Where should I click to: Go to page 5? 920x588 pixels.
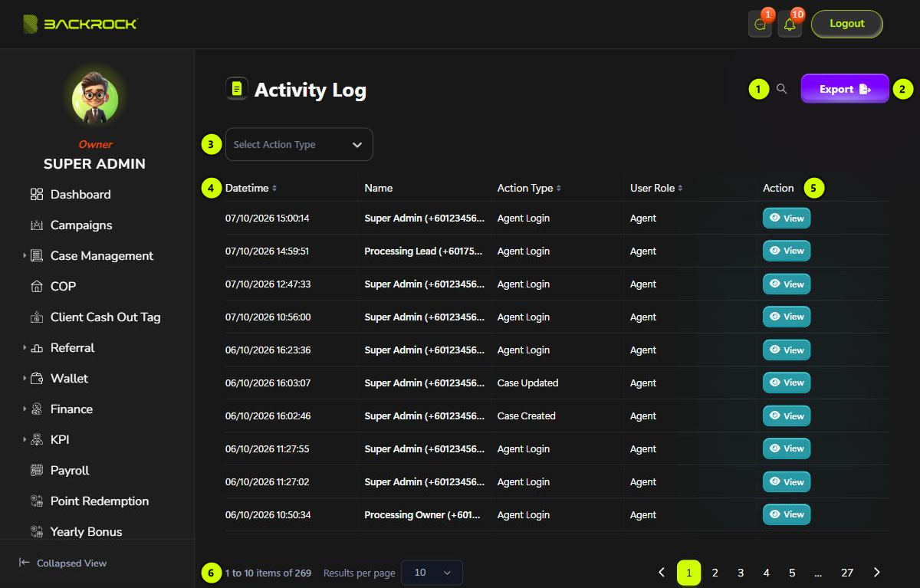pyautogui.click(x=792, y=573)
